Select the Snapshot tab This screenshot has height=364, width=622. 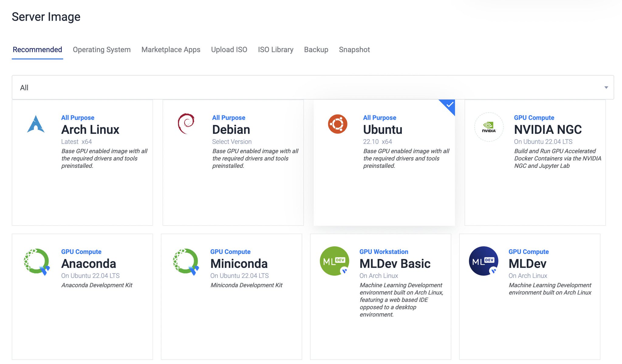[354, 49]
